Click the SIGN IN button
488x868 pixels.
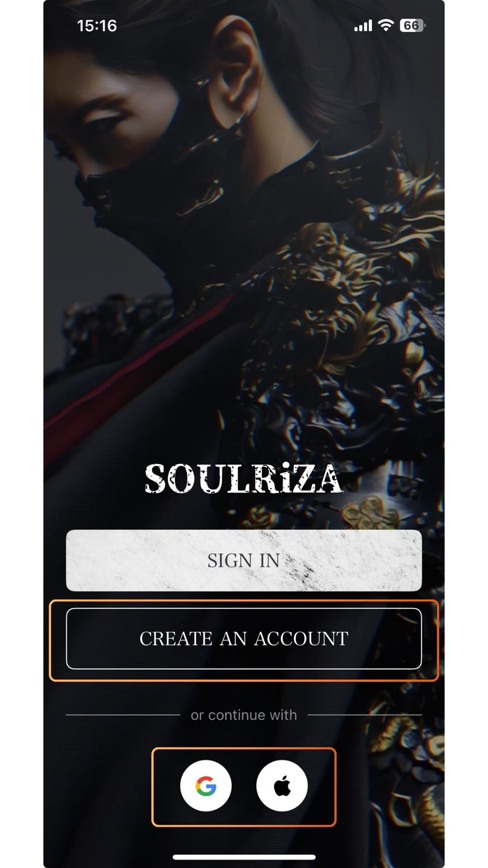(x=244, y=560)
